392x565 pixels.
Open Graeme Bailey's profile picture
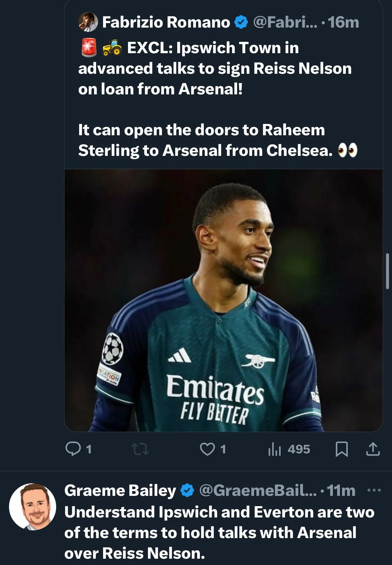point(33,506)
